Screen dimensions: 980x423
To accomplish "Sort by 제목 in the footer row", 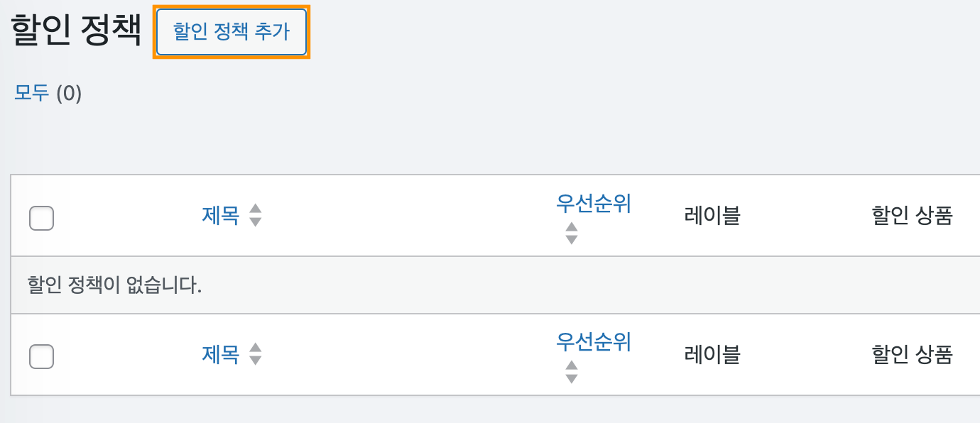I will [221, 353].
